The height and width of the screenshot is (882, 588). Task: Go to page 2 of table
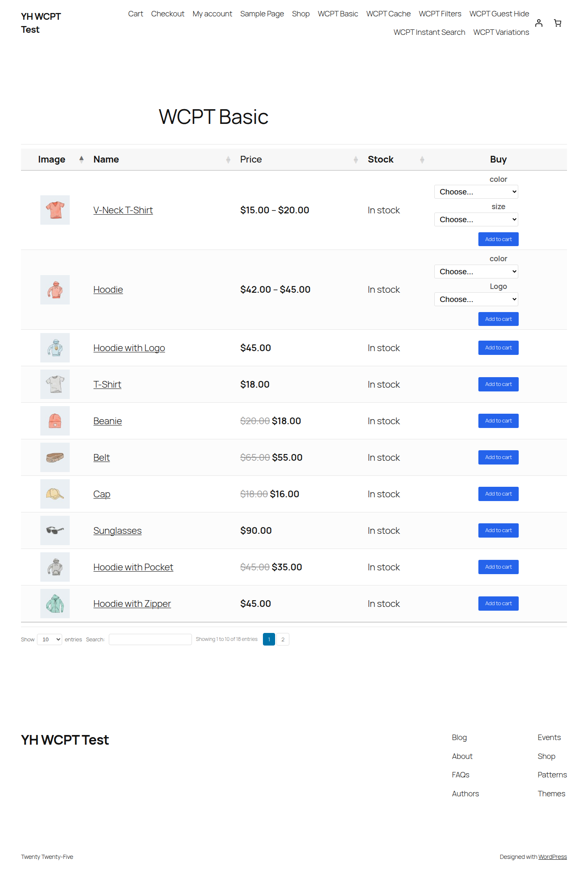pos(283,639)
